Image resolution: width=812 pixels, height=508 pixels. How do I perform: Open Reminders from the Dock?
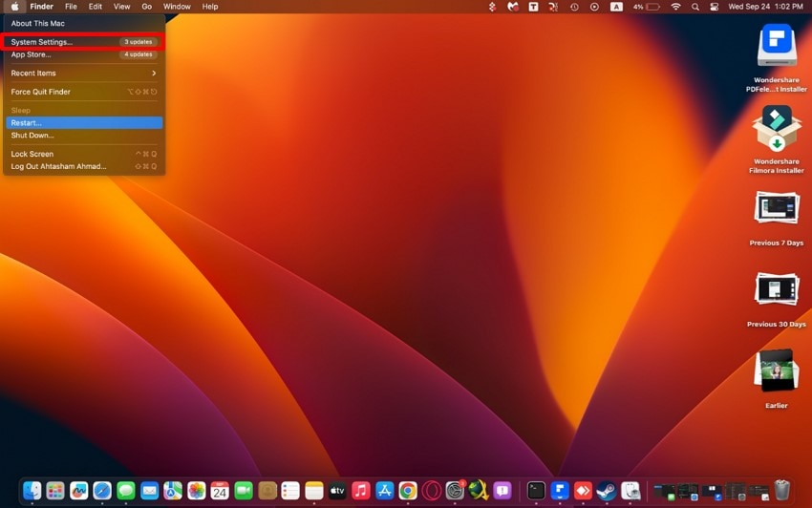point(290,491)
